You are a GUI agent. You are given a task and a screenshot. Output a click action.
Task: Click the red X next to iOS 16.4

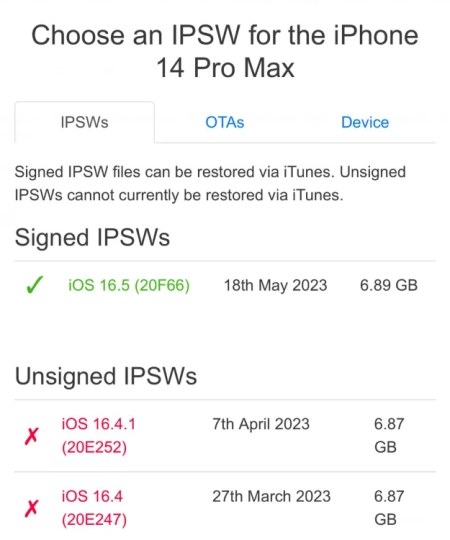[32, 508]
